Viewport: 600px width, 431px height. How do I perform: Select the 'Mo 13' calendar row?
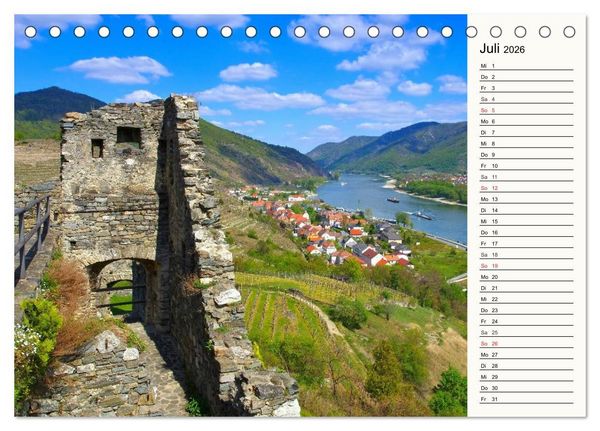click(527, 199)
